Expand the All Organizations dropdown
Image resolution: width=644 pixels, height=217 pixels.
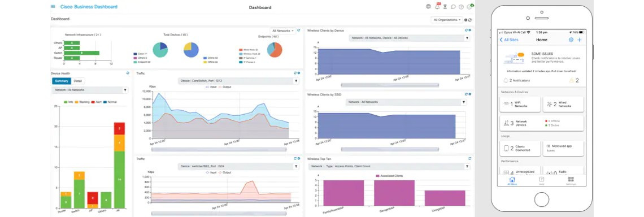pos(446,20)
